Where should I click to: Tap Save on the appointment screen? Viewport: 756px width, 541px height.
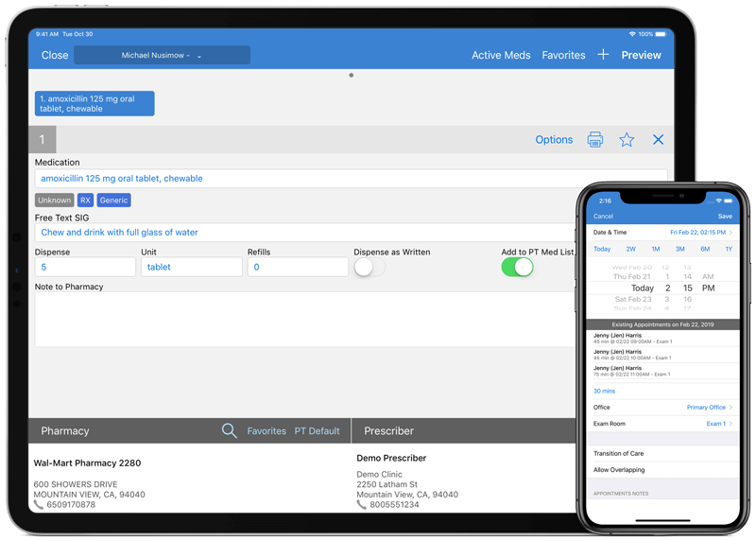725,216
